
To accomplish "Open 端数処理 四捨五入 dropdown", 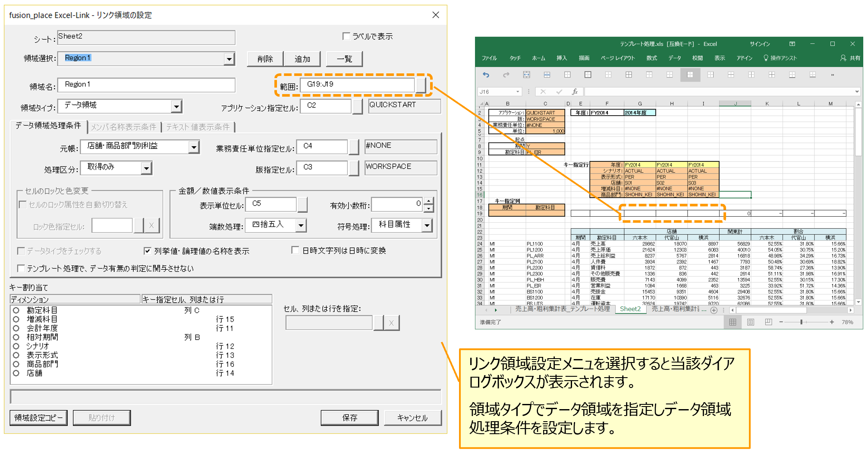I will pyautogui.click(x=301, y=225).
